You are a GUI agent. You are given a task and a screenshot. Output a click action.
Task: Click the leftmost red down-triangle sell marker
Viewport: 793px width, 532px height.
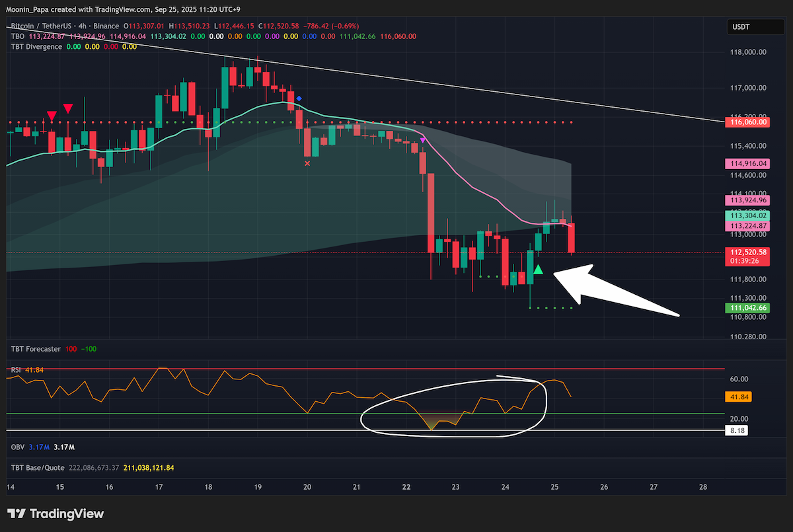tap(52, 117)
